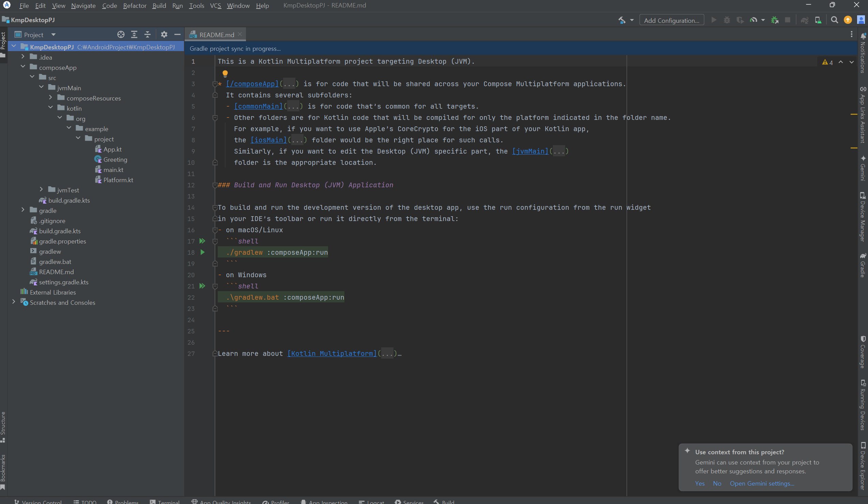Click the Sync Project with Gradle Files icon
Viewport: 868px width, 504px height.
[x=804, y=20]
